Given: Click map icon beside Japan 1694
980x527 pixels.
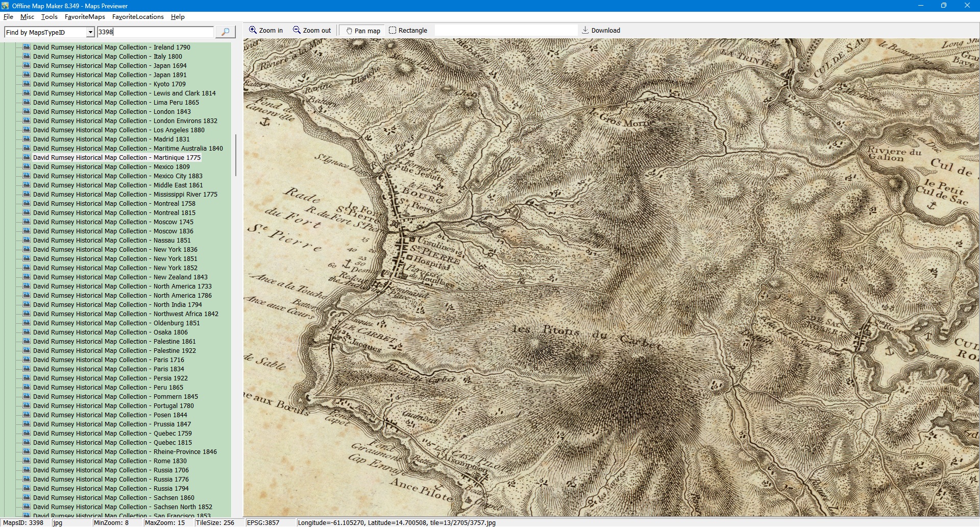Looking at the screenshot, I should (27, 65).
